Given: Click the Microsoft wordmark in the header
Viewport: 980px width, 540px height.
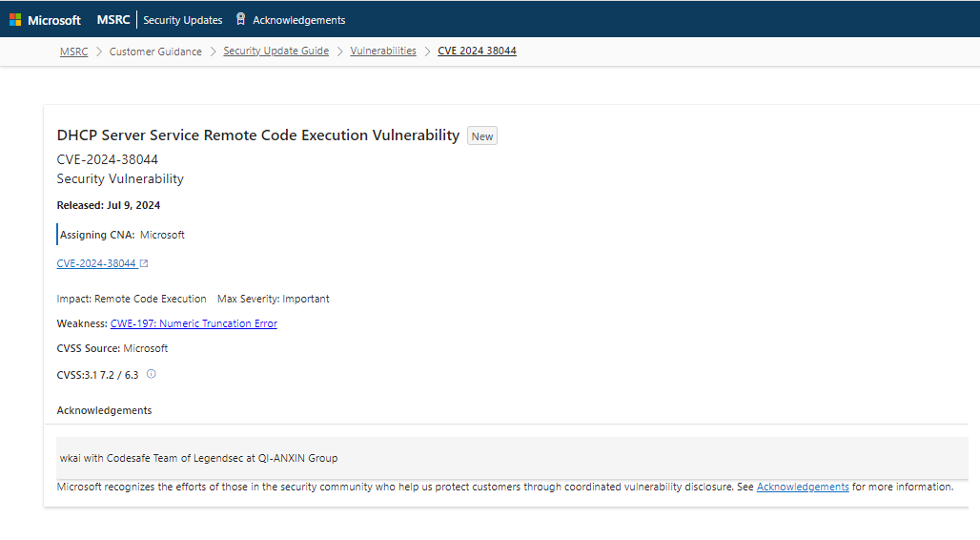Looking at the screenshot, I should pos(54,20).
